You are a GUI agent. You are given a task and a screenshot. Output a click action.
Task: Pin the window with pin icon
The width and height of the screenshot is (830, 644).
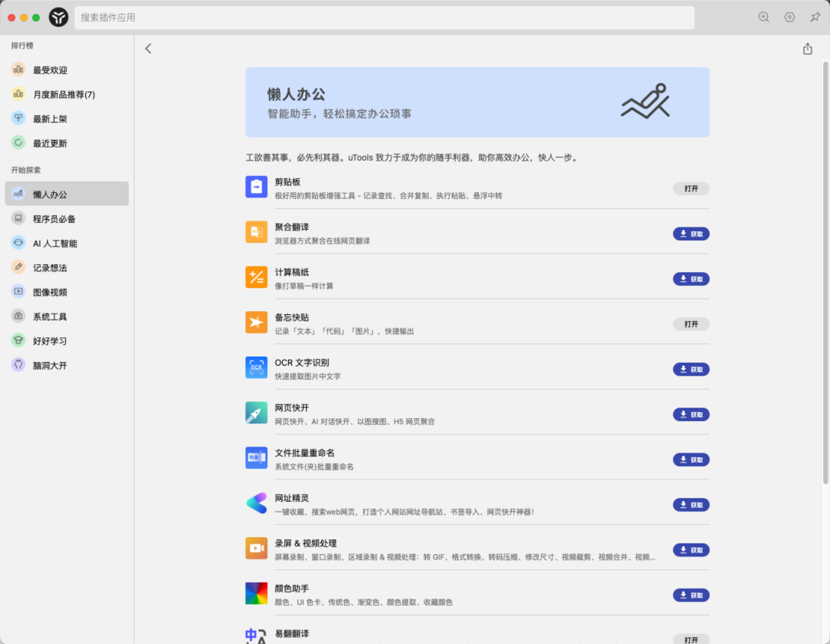click(x=815, y=17)
